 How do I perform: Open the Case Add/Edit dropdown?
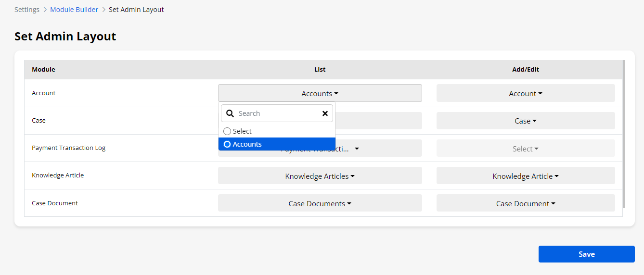[525, 121]
